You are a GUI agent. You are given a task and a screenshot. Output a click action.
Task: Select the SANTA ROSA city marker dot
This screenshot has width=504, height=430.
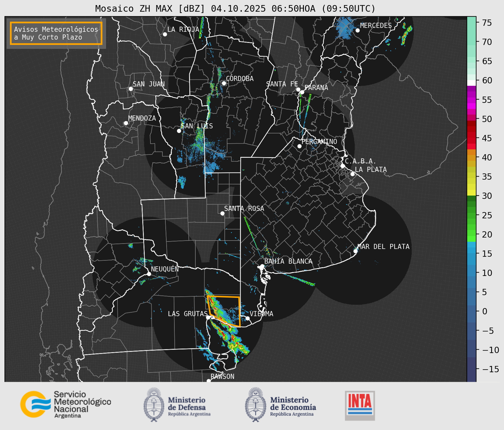pyautogui.click(x=222, y=213)
